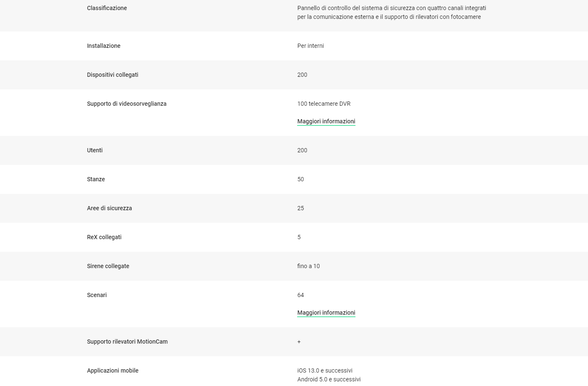Screen dimensions: 588x386
Task: Click the 'iOS 13.0 e successivi' text
Action: point(325,370)
